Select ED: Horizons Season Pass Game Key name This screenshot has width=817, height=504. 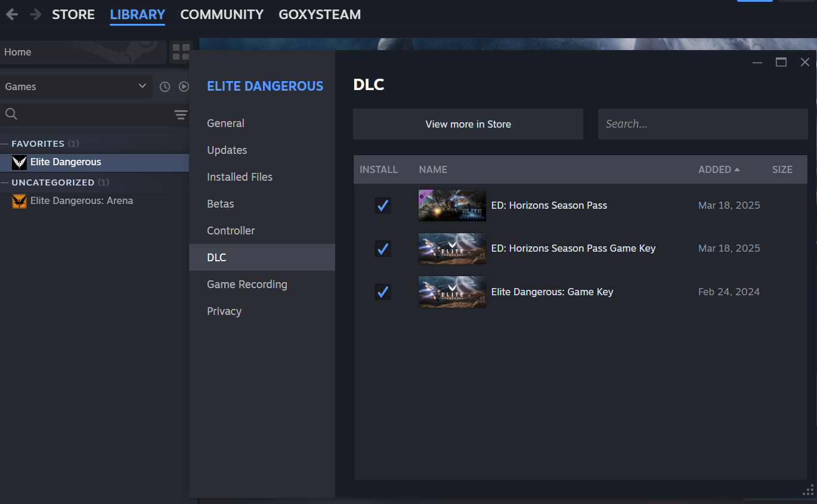[x=573, y=248]
